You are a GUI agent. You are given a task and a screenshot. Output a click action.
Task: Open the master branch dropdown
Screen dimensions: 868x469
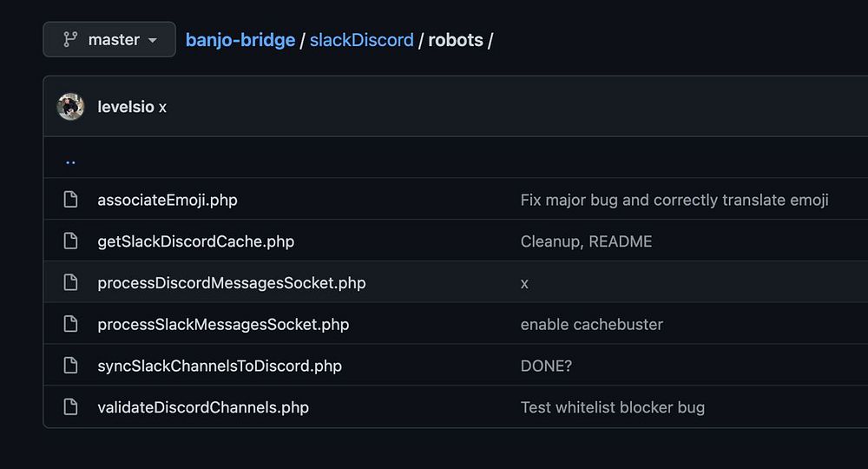pyautogui.click(x=109, y=40)
